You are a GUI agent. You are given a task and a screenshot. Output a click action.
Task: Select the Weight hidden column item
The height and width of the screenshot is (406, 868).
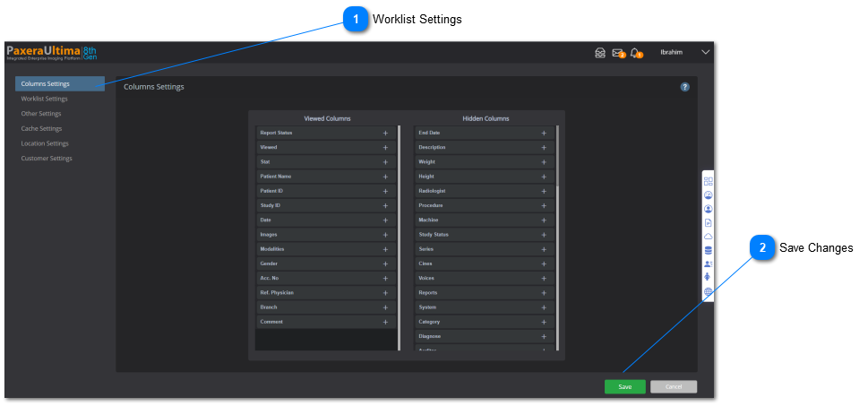(485, 162)
